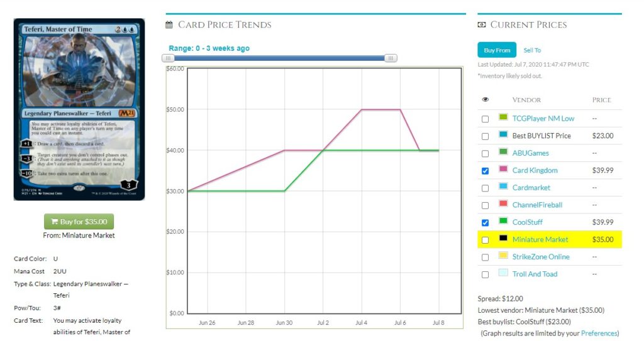Enable the TCGPlayer NM Low checkbox
644x341 pixels.
[485, 119]
